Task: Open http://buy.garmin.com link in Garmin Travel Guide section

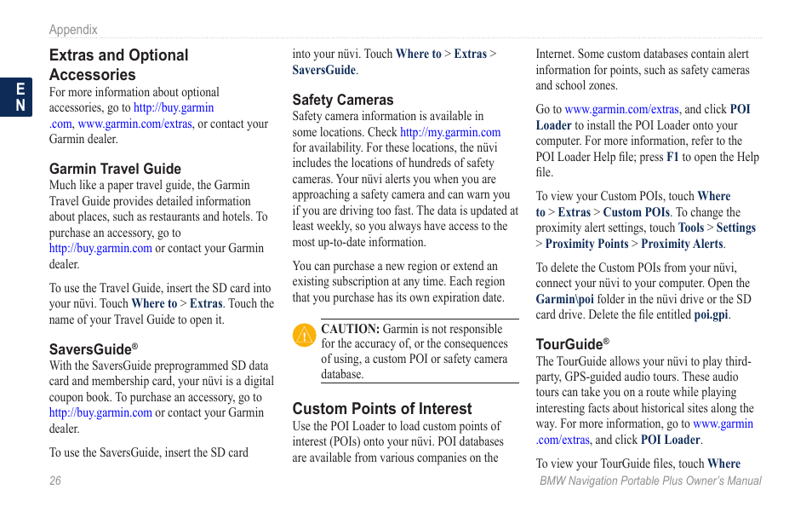Action: point(100,249)
